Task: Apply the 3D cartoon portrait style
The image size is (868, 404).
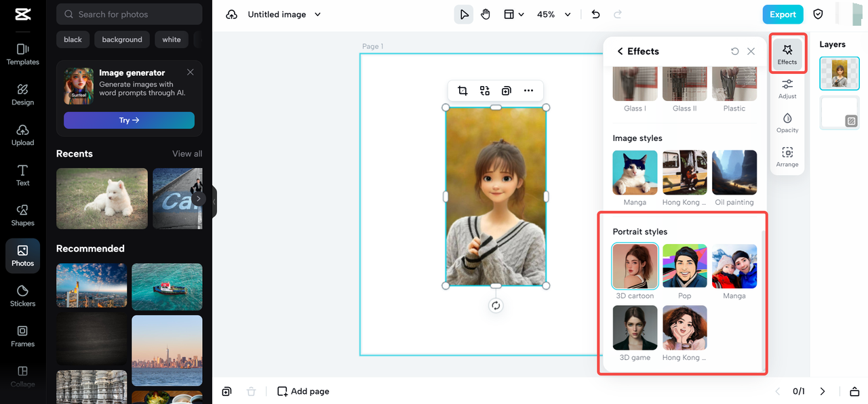Action: pos(635,266)
